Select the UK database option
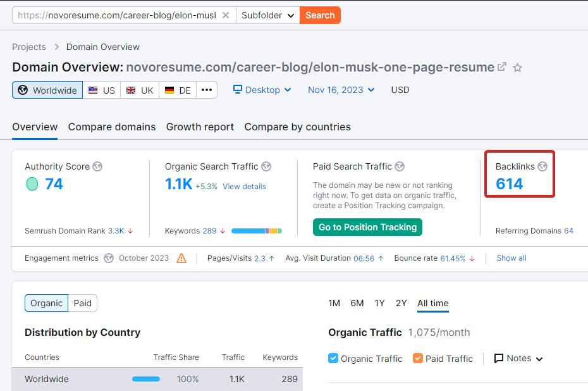The width and height of the screenshot is (588, 391). (x=140, y=90)
